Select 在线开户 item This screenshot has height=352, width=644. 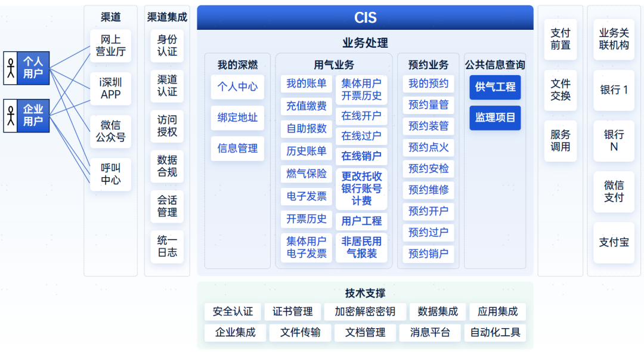point(361,117)
